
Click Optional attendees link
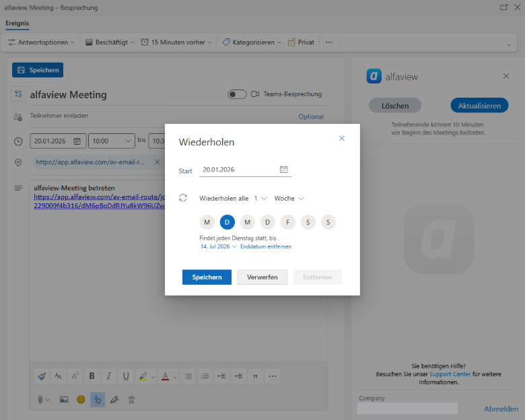pyautogui.click(x=311, y=116)
